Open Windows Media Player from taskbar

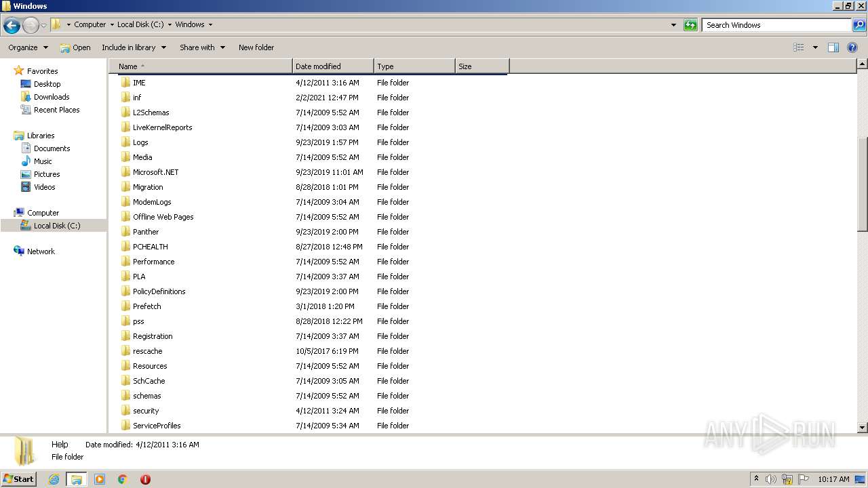point(100,479)
